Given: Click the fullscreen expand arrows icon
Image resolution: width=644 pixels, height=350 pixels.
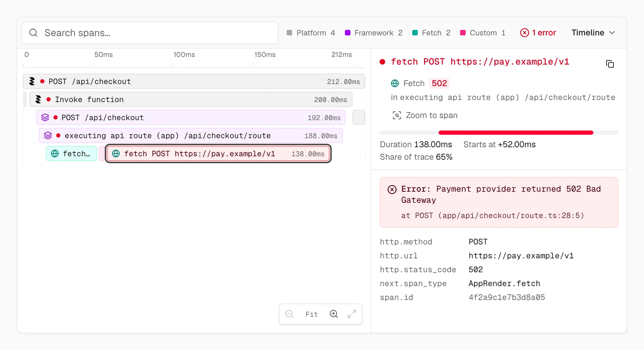Looking at the screenshot, I should click(x=352, y=314).
